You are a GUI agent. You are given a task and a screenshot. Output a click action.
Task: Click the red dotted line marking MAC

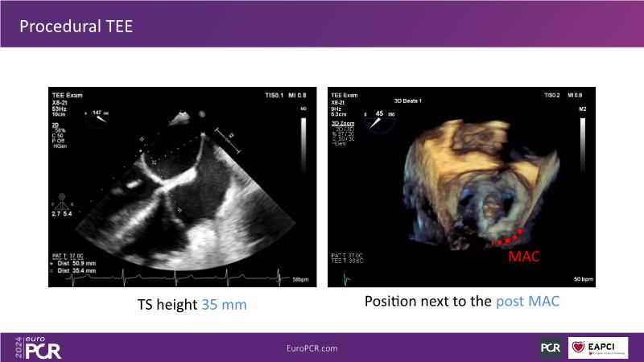[x=509, y=237]
